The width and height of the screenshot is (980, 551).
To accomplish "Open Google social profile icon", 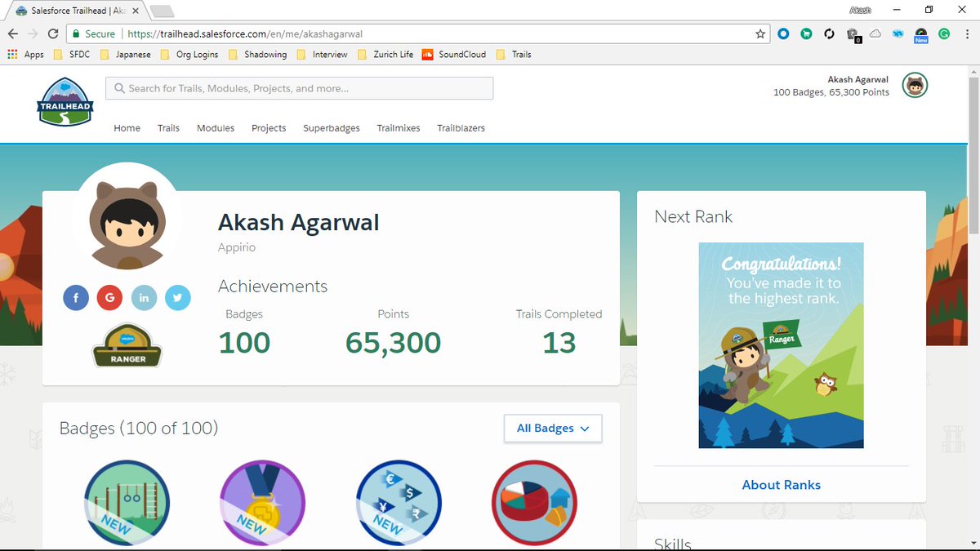I will [109, 298].
